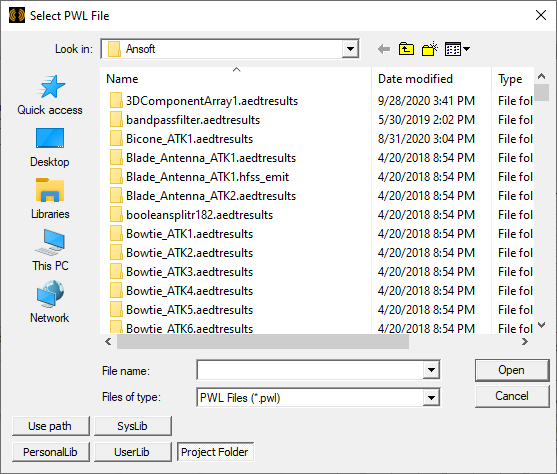Click folder icon of Bowtie_ATK3.aedtresults
The width and height of the screenshot is (557, 474).
coord(116,272)
